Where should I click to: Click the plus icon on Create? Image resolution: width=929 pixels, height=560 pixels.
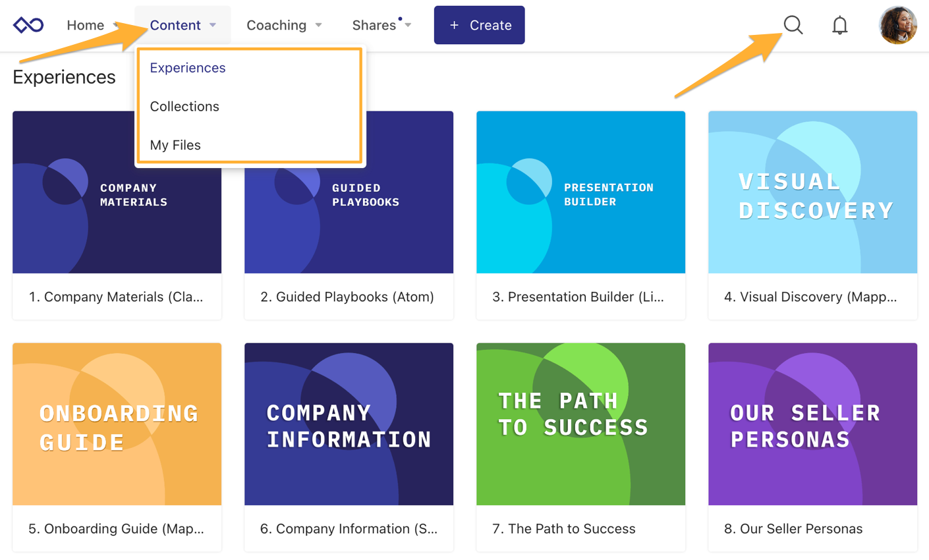point(454,25)
